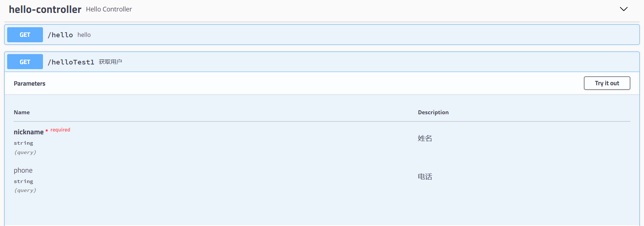Click the required label next to nickname
Screen dimensions: 644x226
coord(60,130)
